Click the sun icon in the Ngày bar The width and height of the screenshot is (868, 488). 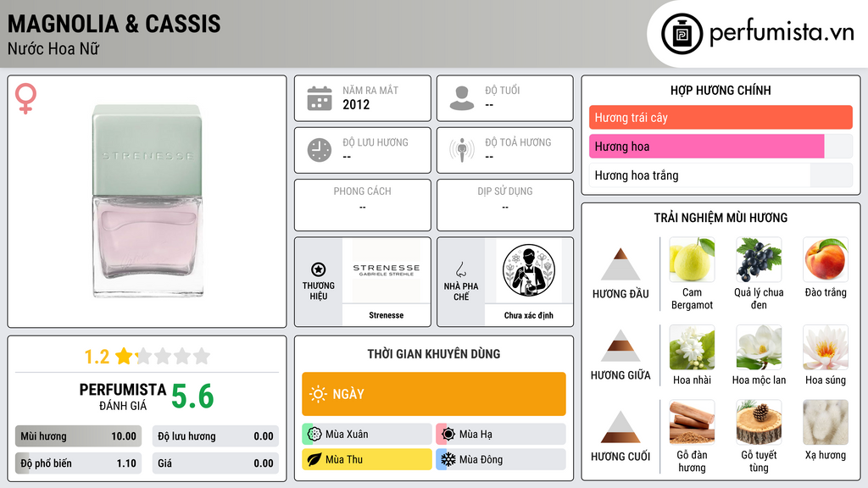318,394
